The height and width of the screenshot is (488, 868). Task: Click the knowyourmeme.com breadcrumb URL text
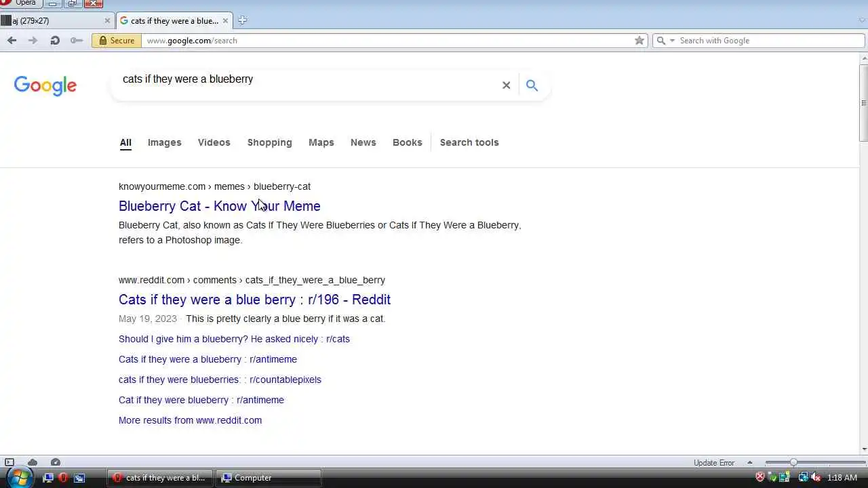pyautogui.click(x=214, y=186)
